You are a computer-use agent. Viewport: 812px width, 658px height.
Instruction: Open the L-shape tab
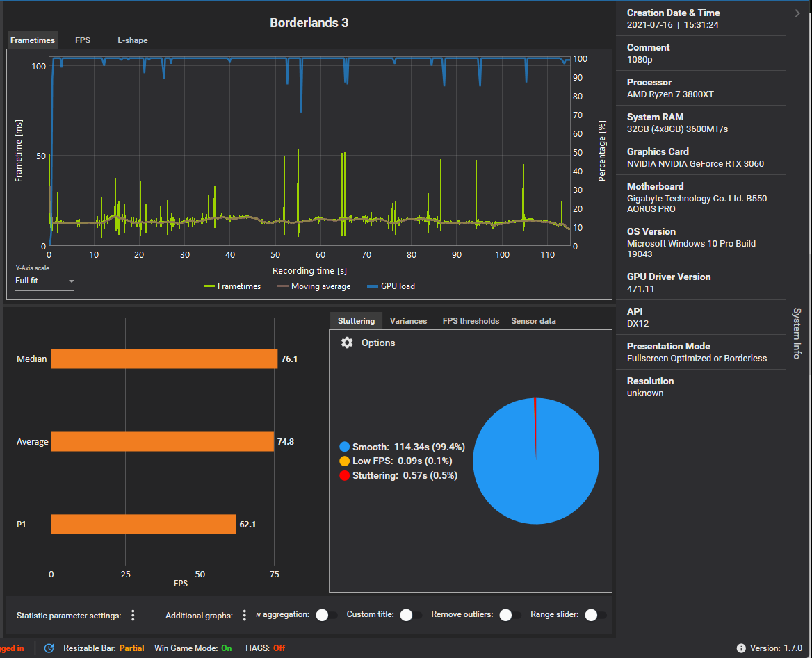(x=133, y=40)
